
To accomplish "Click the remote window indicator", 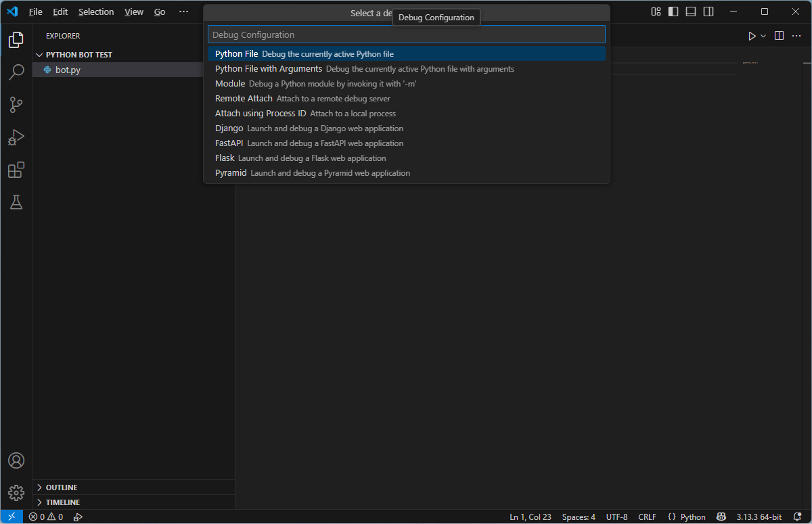I will click(12, 517).
